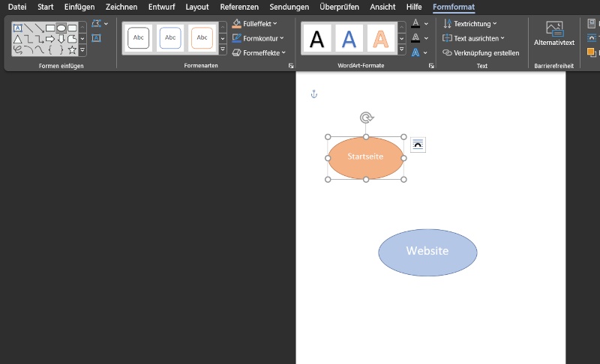Click the anchor icon on the page
This screenshot has height=364, width=600.
[x=313, y=94]
